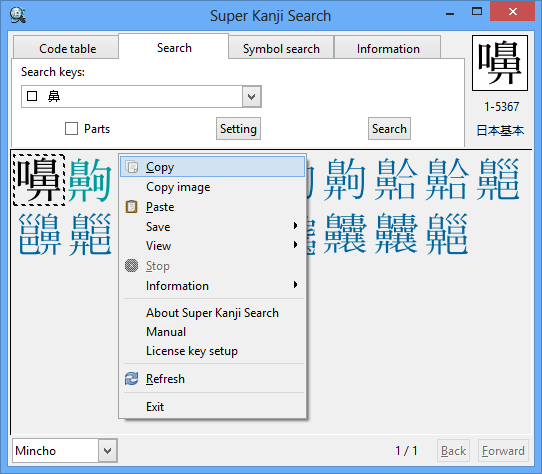
Task: Open the Search keys dropdown arrow
Action: [x=251, y=96]
